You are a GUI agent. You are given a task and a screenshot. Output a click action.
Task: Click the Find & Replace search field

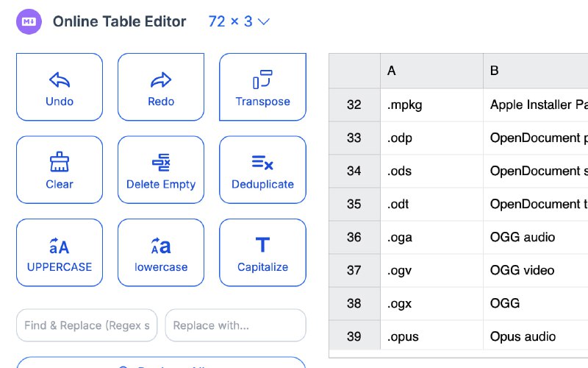pos(87,325)
